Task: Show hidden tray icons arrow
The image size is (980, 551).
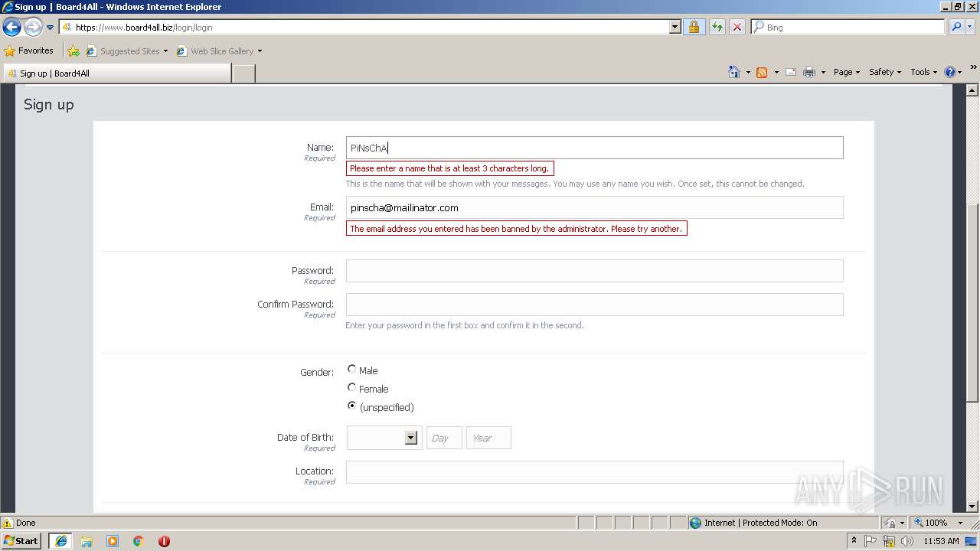Action: coord(854,540)
